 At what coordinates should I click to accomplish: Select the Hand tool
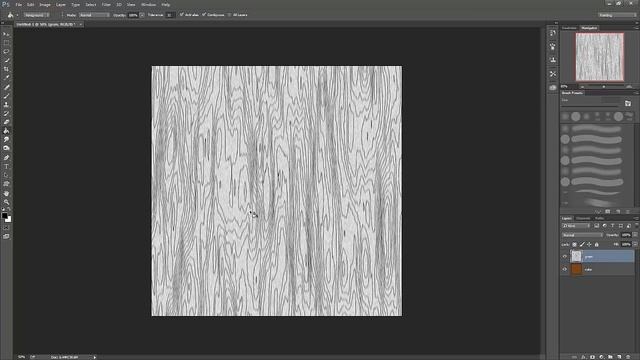(x=6, y=193)
